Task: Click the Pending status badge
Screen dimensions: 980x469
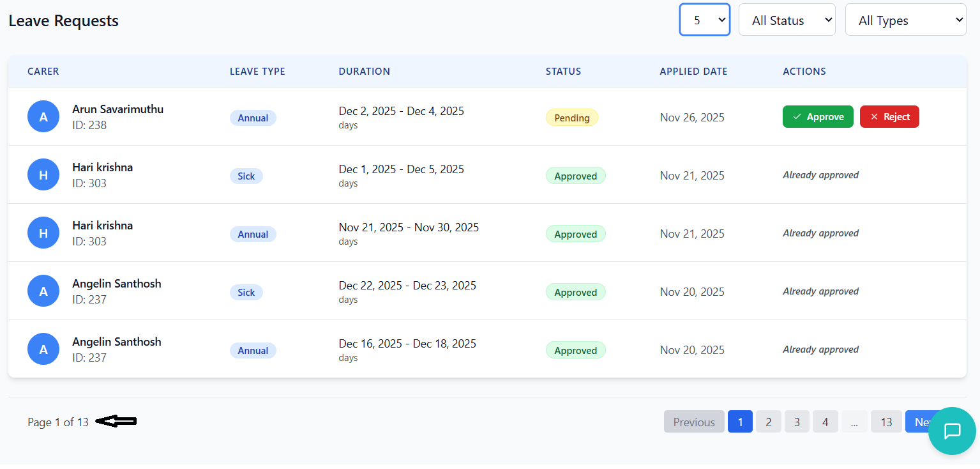Action: coord(571,118)
